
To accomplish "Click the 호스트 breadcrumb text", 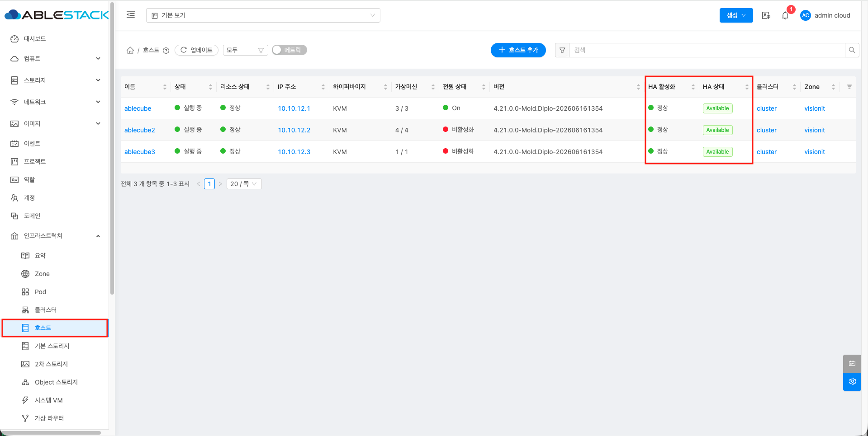I will (151, 50).
